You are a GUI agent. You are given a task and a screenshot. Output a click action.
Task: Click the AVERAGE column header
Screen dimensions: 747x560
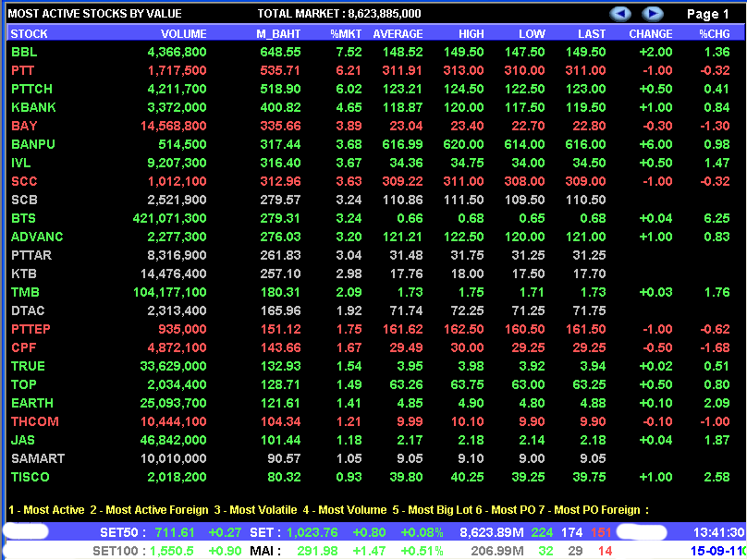pyautogui.click(x=398, y=34)
